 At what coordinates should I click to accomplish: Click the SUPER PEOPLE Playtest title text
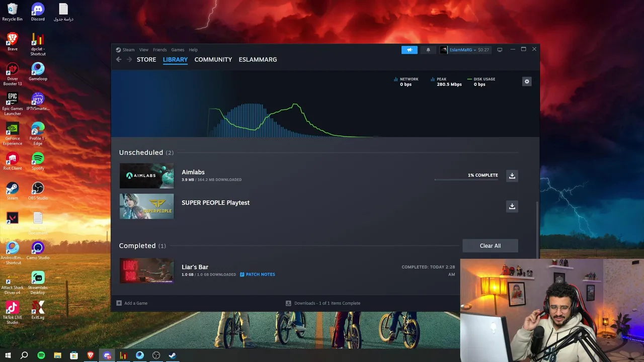pos(215,203)
